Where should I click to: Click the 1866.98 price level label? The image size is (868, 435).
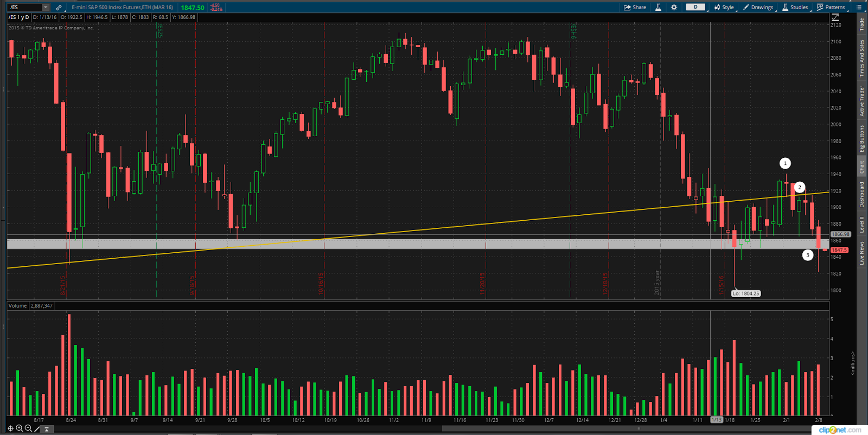coord(840,234)
